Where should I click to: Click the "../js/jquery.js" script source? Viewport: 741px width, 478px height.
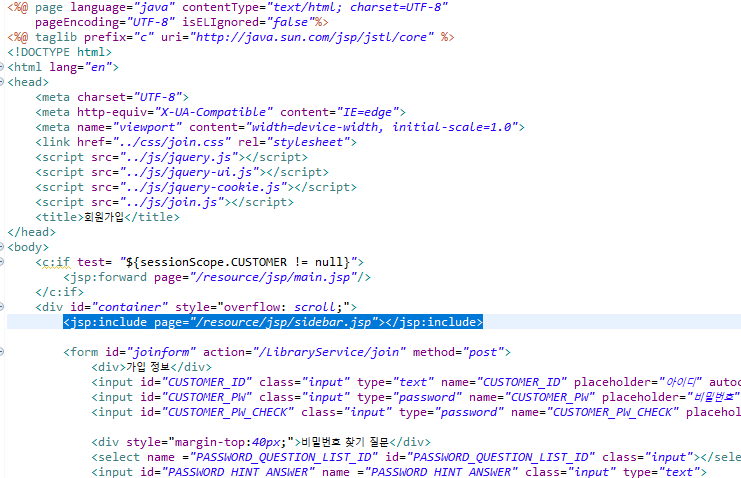pos(179,157)
